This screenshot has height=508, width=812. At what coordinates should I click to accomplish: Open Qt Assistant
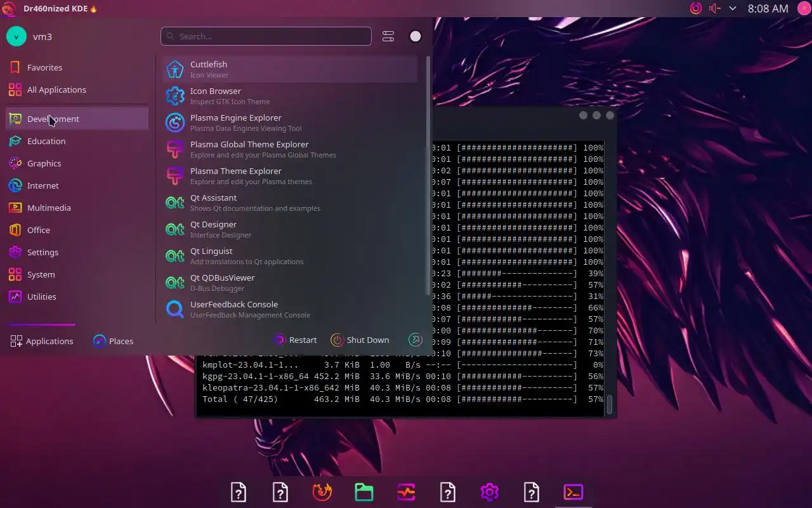pos(290,203)
